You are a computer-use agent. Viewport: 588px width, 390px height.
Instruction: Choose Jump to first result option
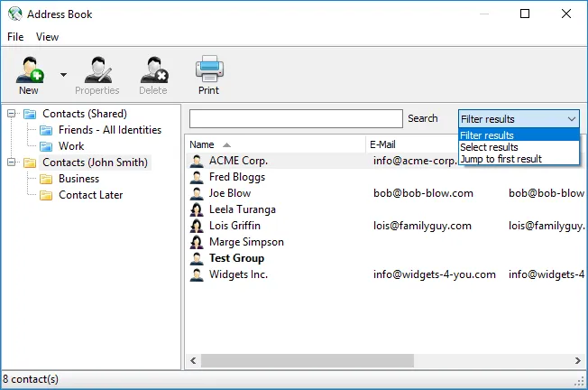[501, 159]
